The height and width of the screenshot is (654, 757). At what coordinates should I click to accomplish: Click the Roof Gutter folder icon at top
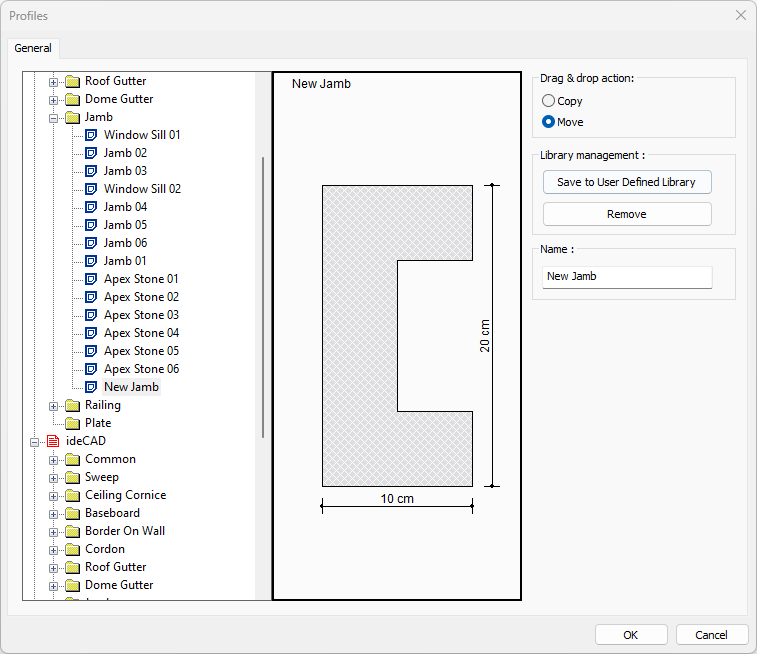pyautogui.click(x=72, y=81)
